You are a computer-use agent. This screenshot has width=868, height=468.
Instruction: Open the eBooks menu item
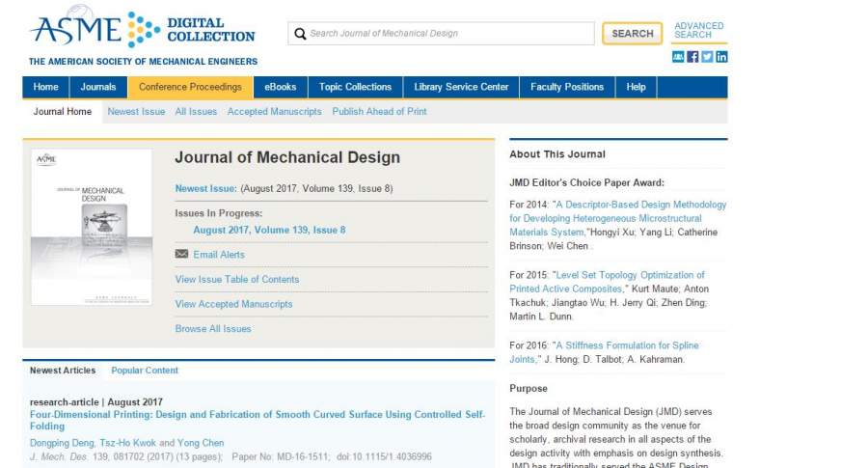pyautogui.click(x=280, y=87)
